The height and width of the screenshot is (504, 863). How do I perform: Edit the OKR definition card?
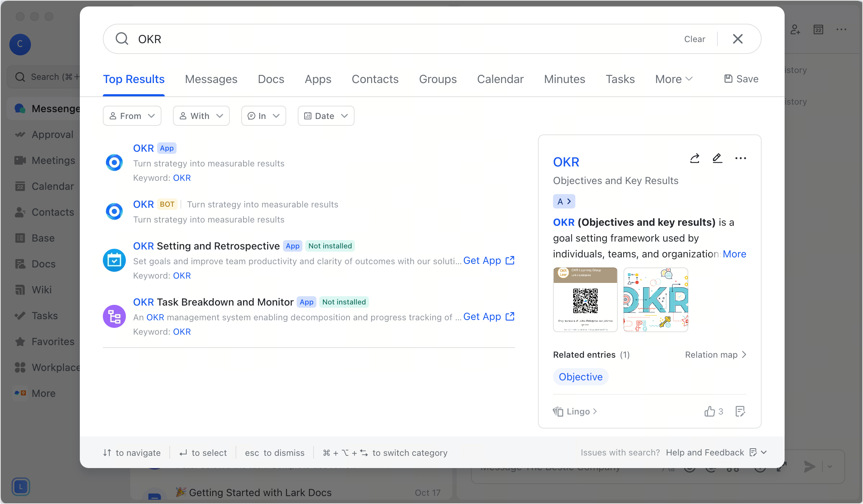[717, 158]
